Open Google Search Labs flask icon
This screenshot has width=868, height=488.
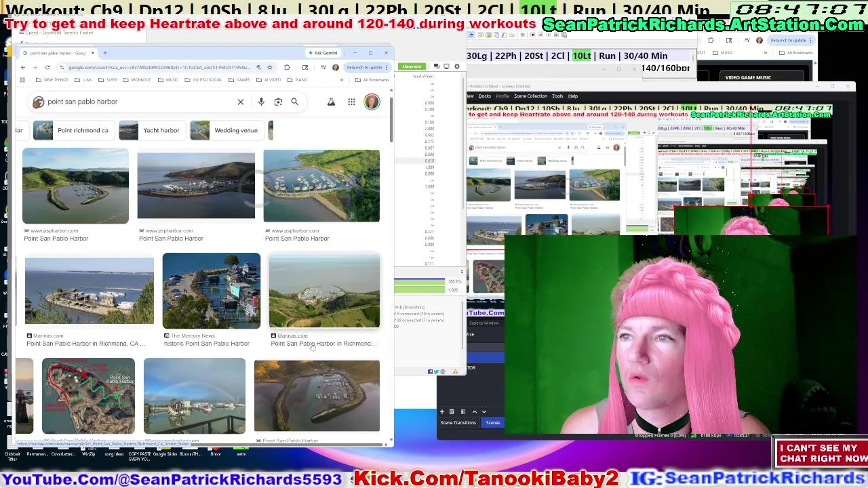pyautogui.click(x=331, y=102)
